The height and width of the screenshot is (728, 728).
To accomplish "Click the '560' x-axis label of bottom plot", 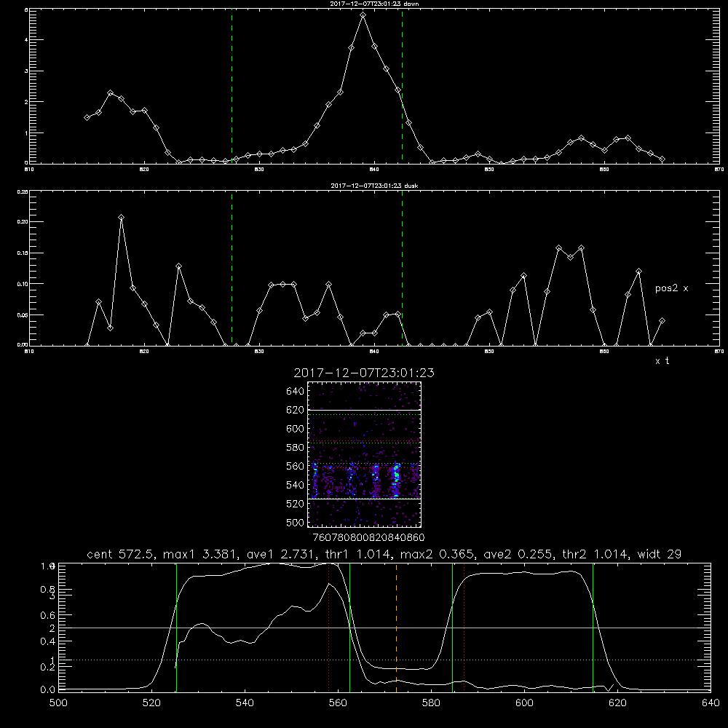I will pos(338,703).
